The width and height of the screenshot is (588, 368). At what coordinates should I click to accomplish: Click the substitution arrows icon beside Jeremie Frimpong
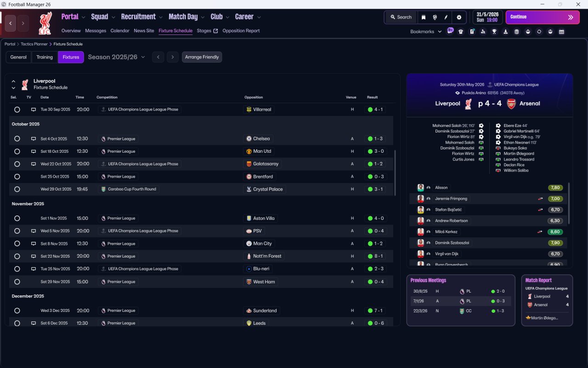(541, 199)
